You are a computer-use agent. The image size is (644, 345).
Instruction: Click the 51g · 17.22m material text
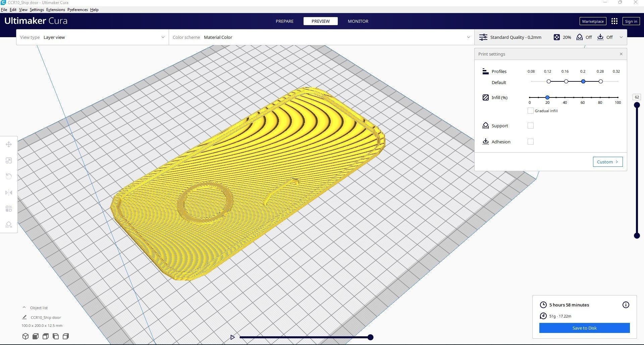click(560, 316)
